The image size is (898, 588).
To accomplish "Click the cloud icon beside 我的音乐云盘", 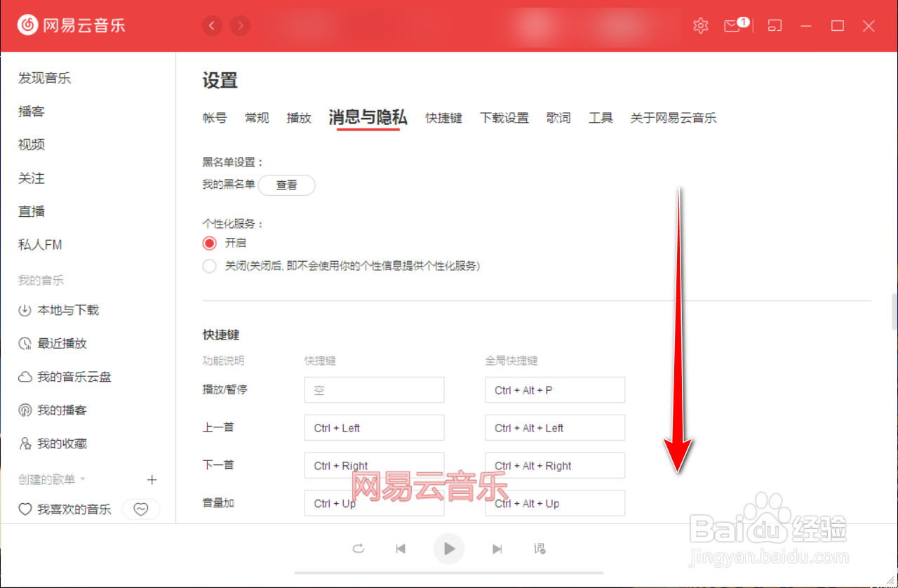I will click(25, 377).
